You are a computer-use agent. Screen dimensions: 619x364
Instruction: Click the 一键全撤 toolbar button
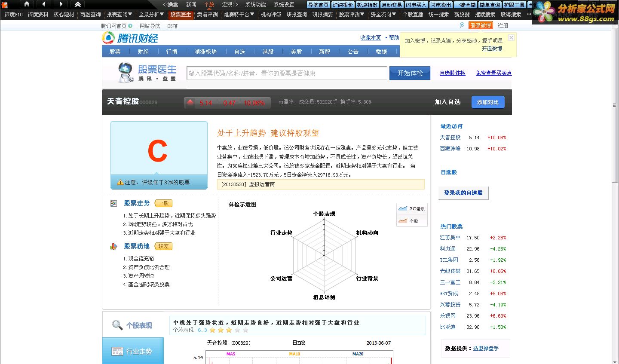[466, 5]
